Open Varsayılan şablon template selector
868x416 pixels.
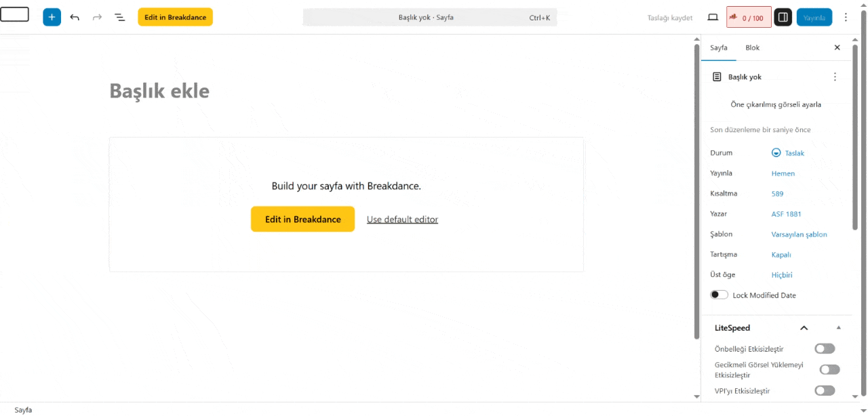tap(799, 234)
